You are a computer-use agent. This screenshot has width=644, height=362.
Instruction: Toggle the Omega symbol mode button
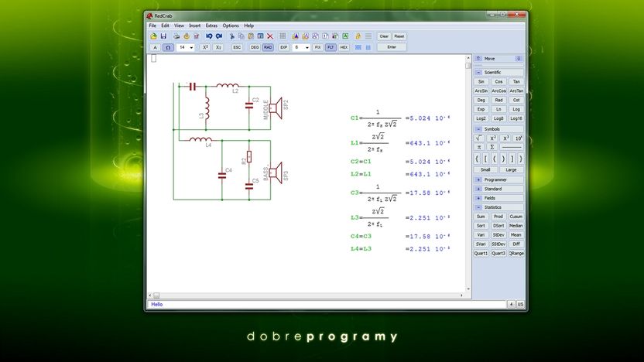tap(168, 47)
